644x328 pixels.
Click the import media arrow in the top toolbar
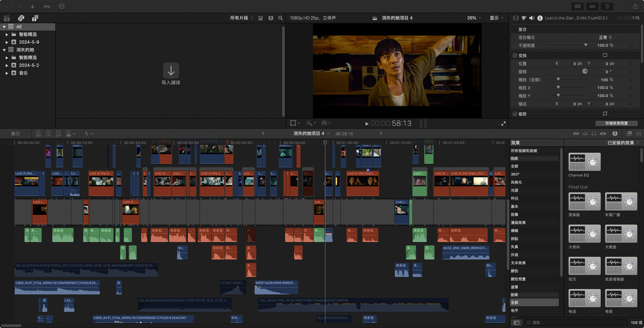32,6
